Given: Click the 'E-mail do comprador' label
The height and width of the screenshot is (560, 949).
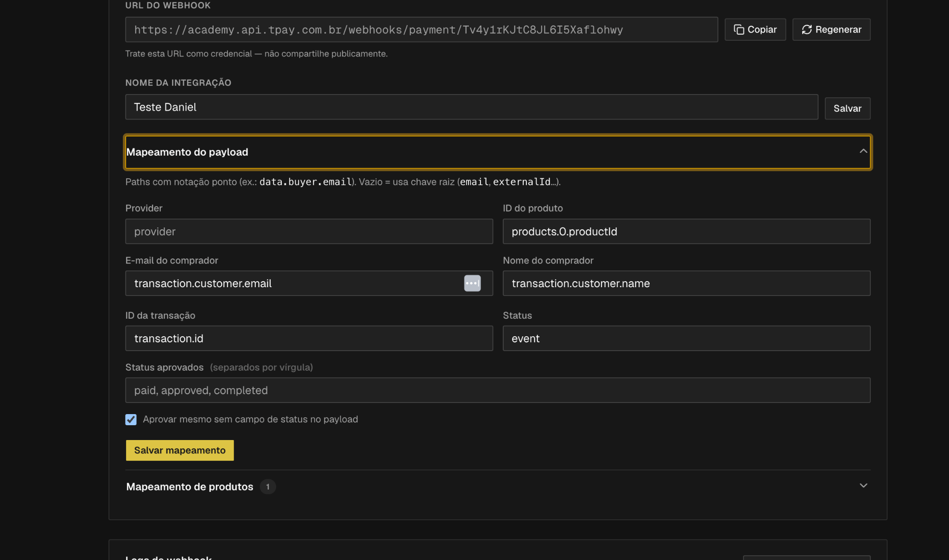Looking at the screenshot, I should (x=171, y=260).
